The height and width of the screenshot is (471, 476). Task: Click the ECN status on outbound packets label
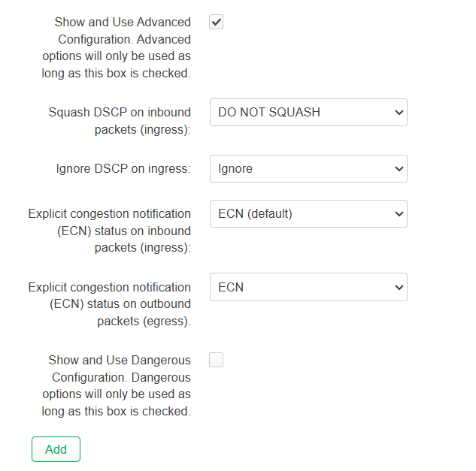click(110, 303)
